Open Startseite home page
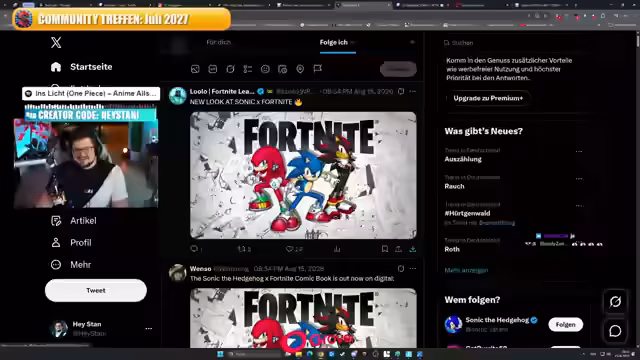This screenshot has width=640, height=360. point(82,67)
